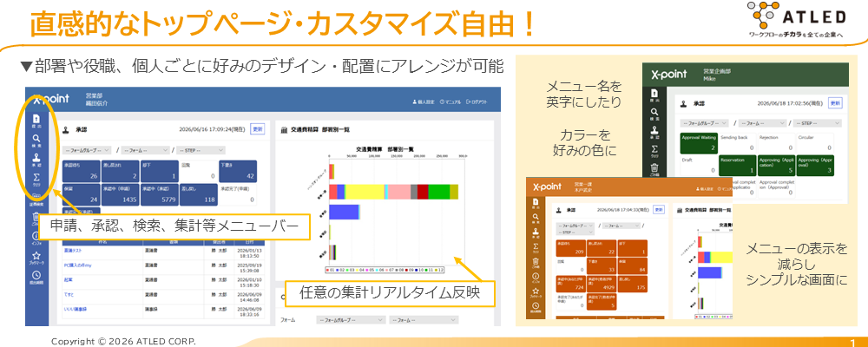Image resolution: width=868 pixels, height=347 pixels.
Task: Open STEP dropdown in green screen
Action: pyautogui.click(x=818, y=123)
